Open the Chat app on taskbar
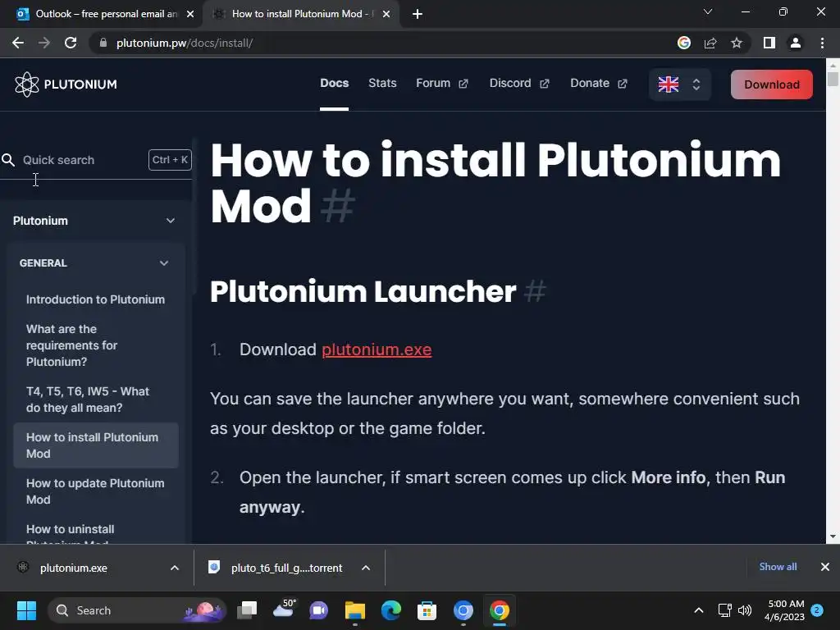Screen dimensions: 840x630 [319, 610]
